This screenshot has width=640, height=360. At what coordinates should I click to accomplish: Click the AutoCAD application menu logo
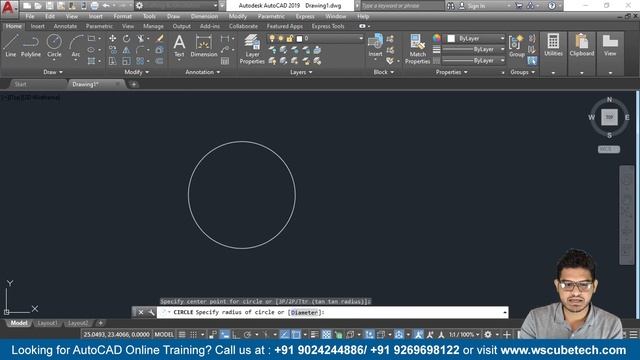(8, 7)
